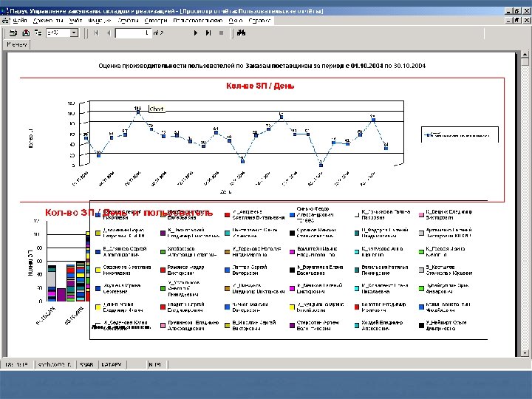532x399 pixels.
Task: Open the Учёт menu
Action: point(75,21)
